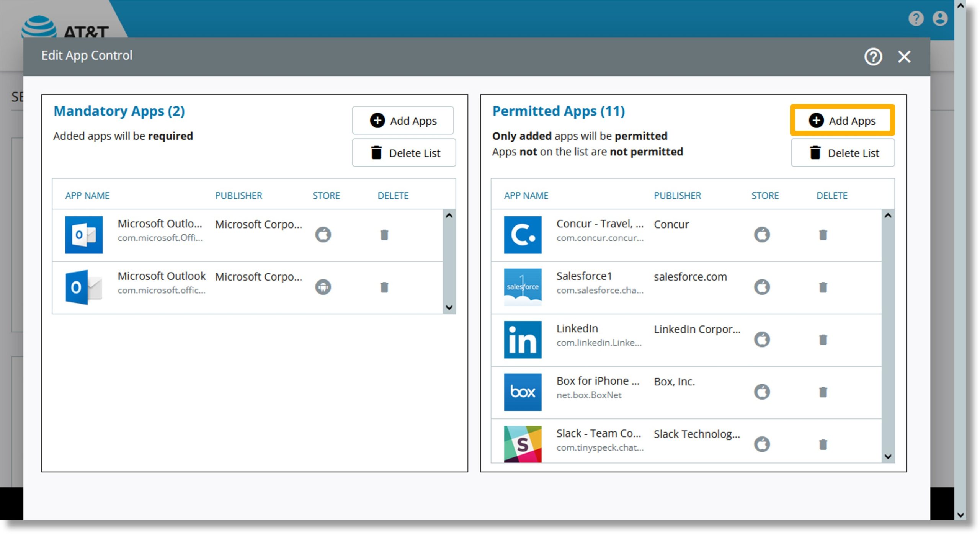980x534 pixels.
Task: Delete Slack from permitted apps
Action: click(823, 444)
